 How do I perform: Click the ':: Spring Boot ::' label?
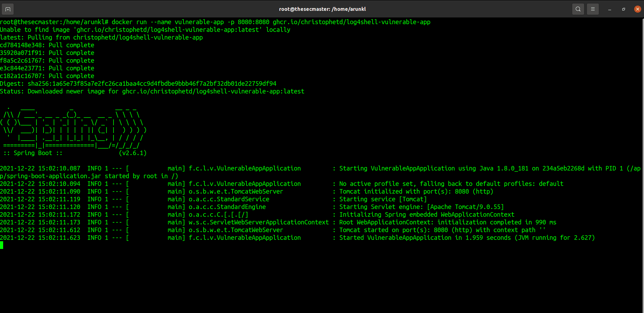33,153
